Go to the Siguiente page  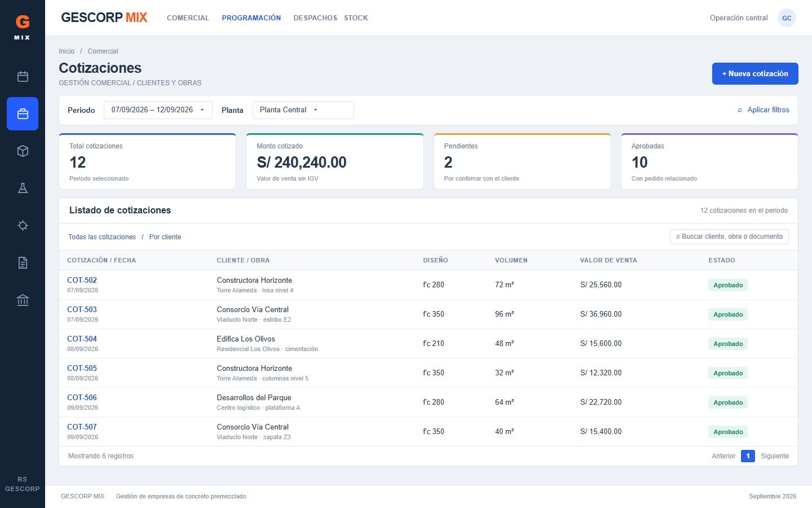coord(775,456)
